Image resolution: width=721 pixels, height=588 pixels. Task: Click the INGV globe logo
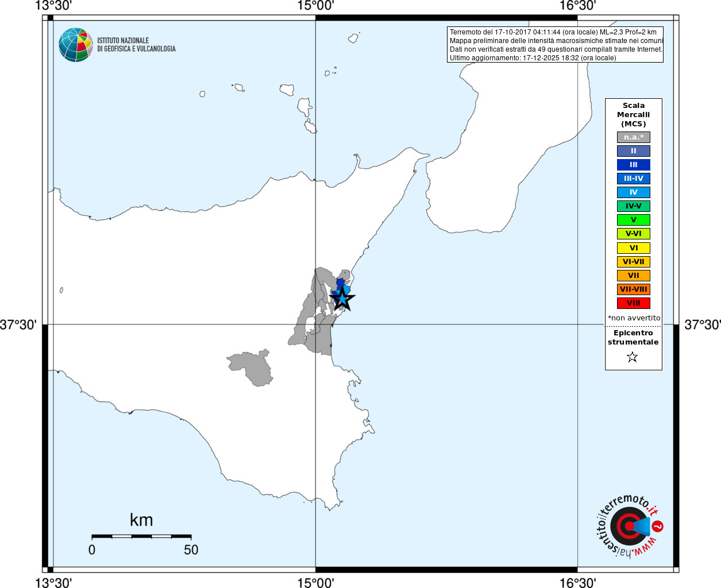pos(76,45)
